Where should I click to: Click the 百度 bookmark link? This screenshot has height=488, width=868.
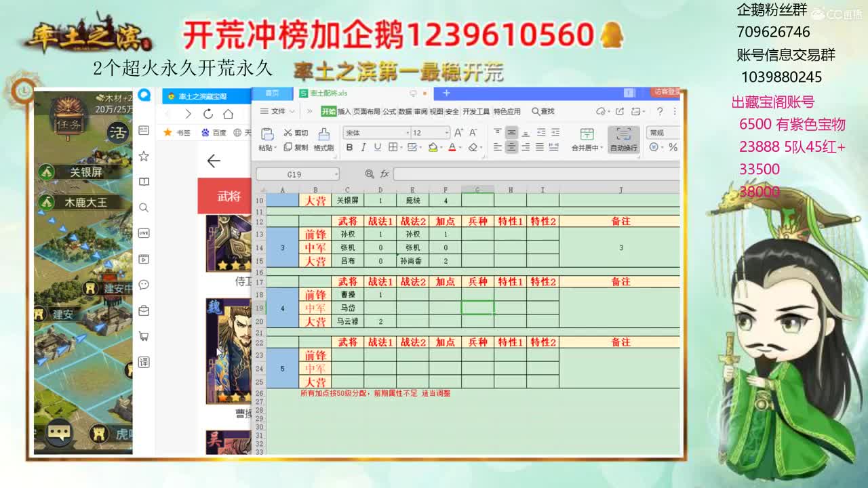[x=214, y=133]
